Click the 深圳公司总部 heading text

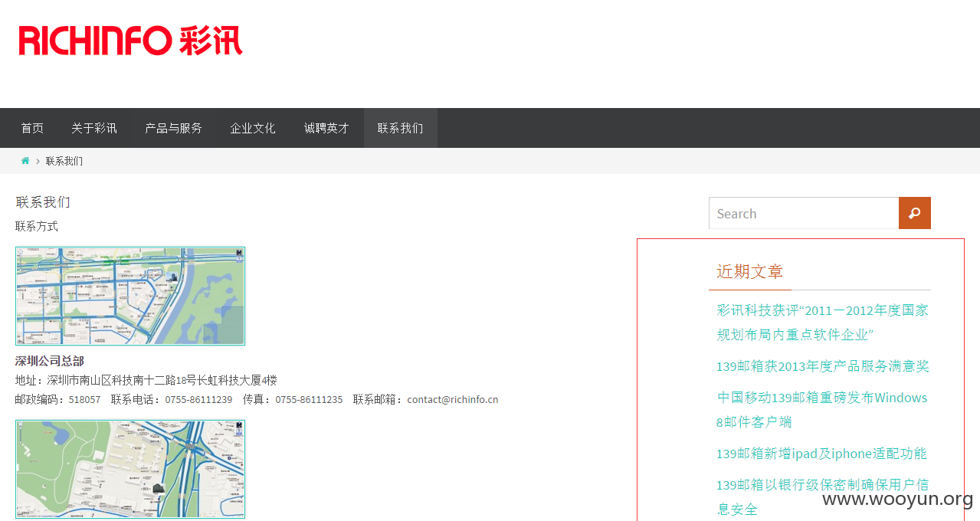(x=50, y=361)
